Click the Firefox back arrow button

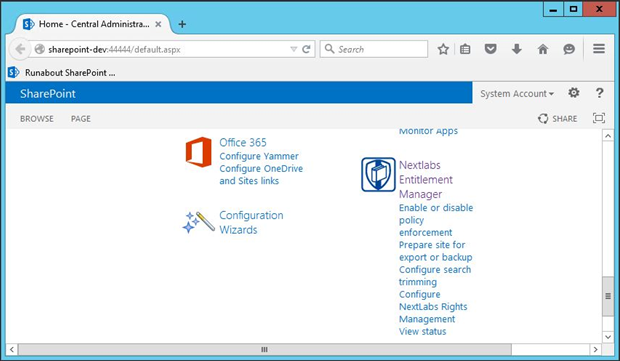coord(19,49)
